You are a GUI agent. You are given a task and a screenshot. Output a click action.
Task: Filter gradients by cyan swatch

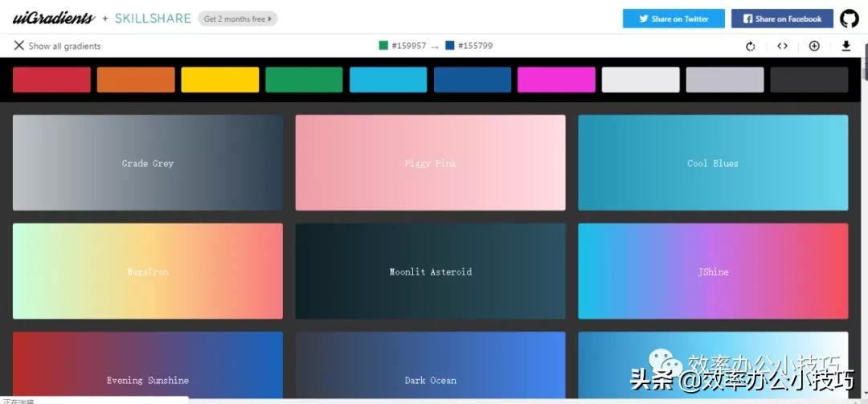click(x=388, y=80)
